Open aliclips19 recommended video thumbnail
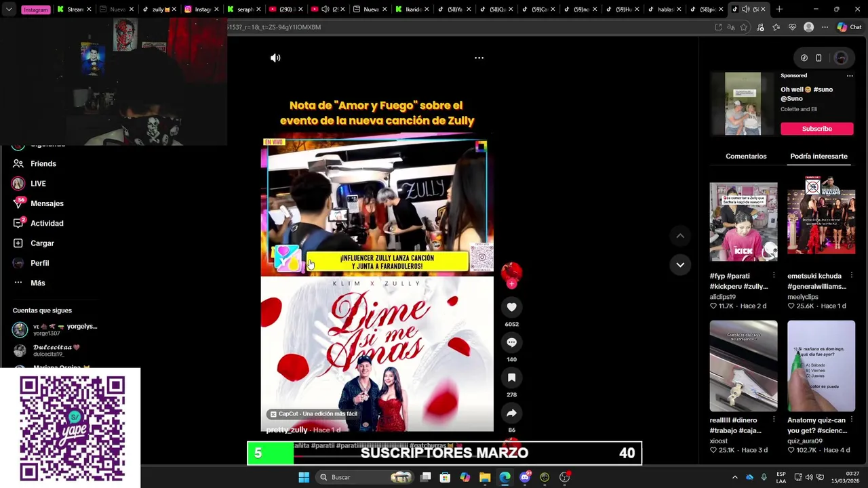 point(743,222)
